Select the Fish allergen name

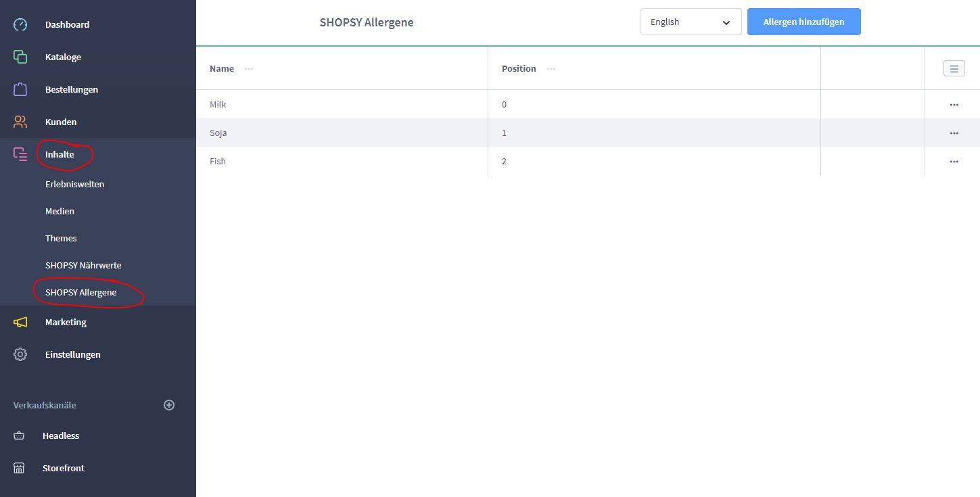218,161
